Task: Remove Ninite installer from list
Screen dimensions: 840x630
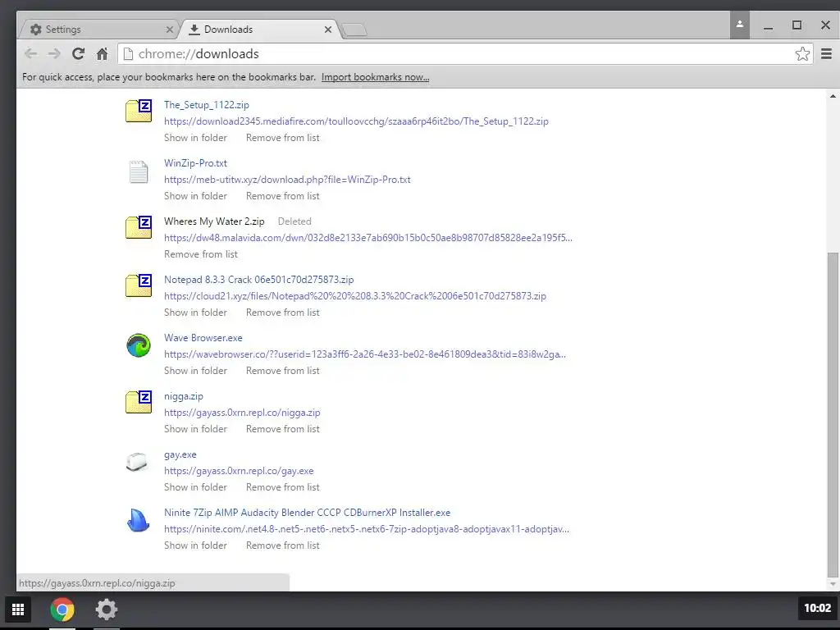Action: coord(282,546)
